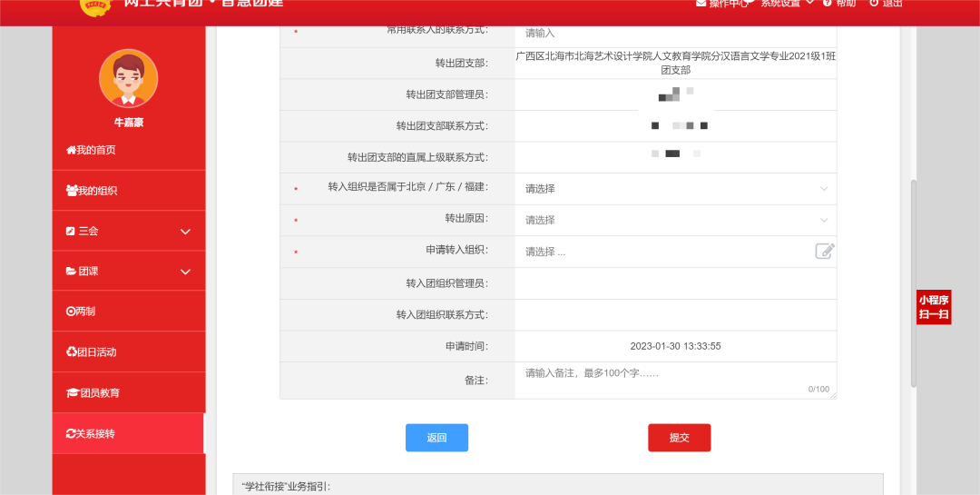980x495 pixels.
Task: Click the edit icon in 申请转入组织 field
Action: 824,252
